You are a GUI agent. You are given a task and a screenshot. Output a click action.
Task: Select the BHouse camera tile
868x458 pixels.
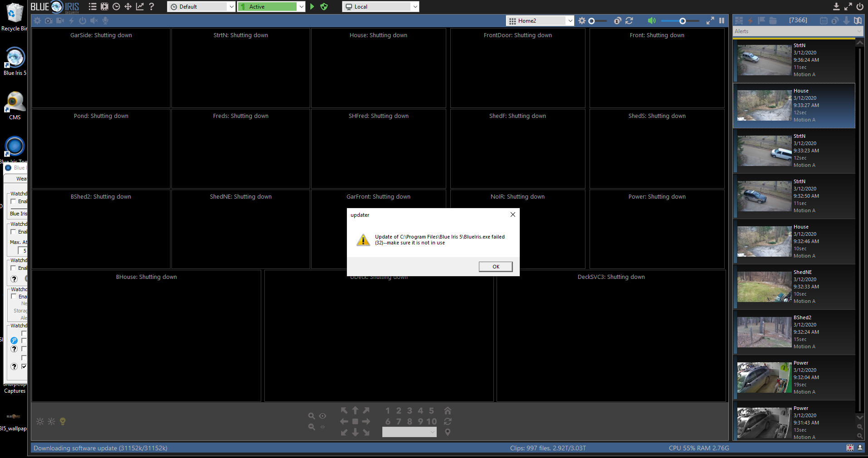146,336
